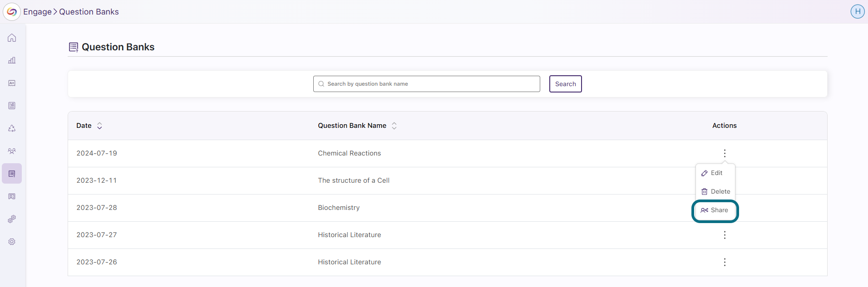Open the people group sidebar icon
Viewport: 868px width, 287px height.
coord(12,151)
